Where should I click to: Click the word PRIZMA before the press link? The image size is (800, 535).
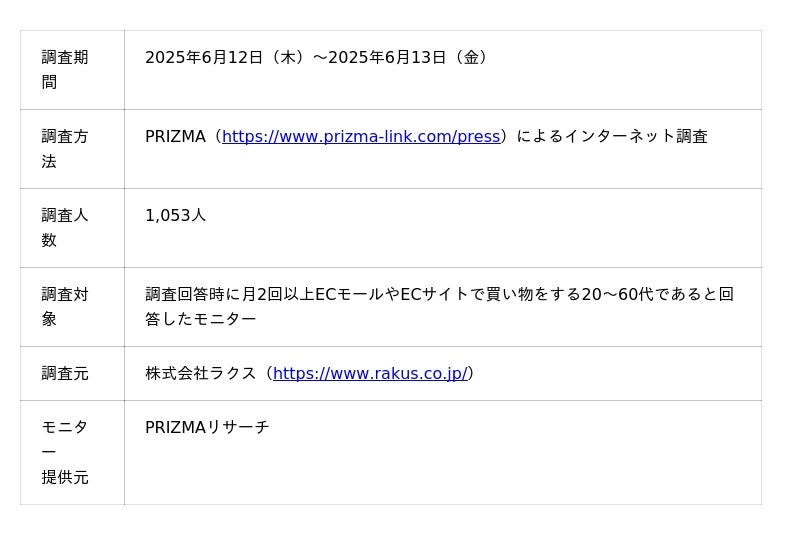(175, 137)
